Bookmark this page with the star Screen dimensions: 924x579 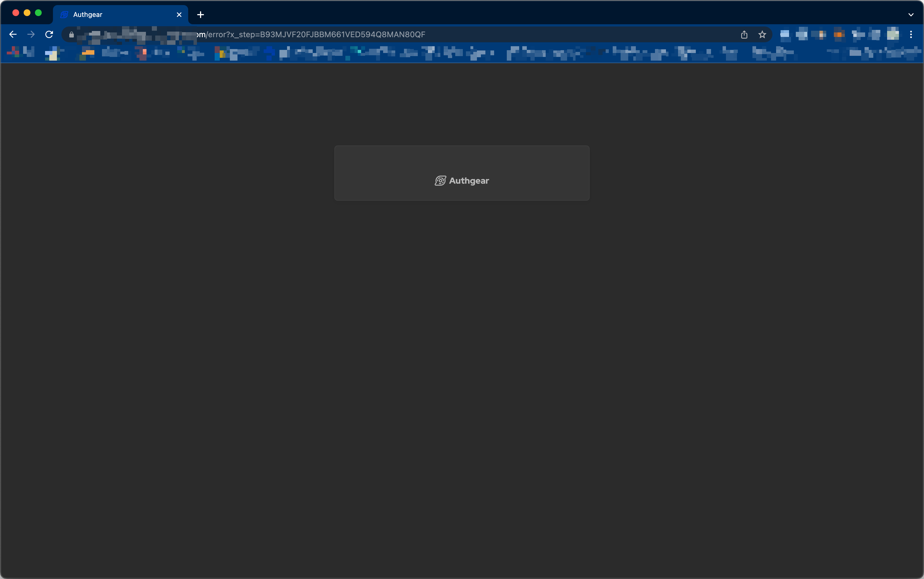[x=762, y=34]
